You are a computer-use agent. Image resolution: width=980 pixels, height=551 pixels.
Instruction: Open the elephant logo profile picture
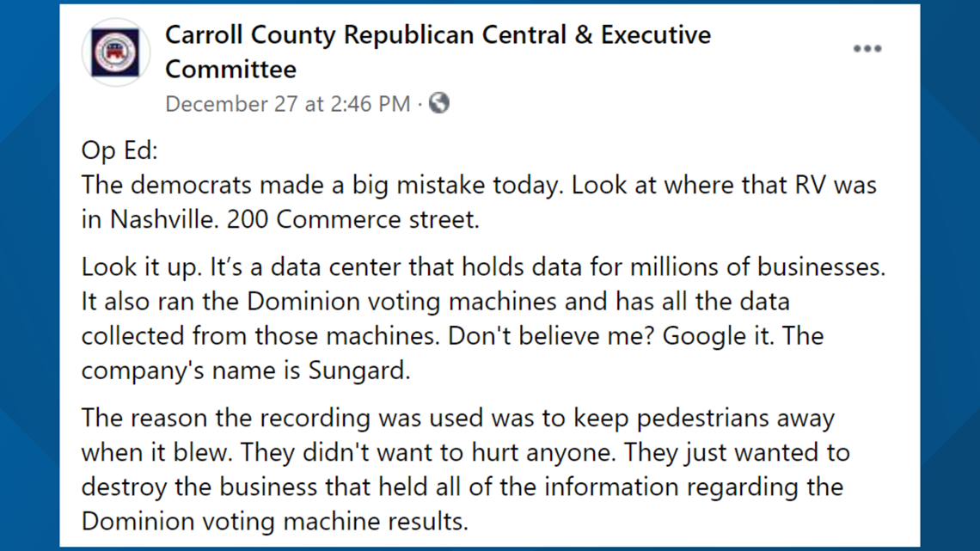pos(116,52)
